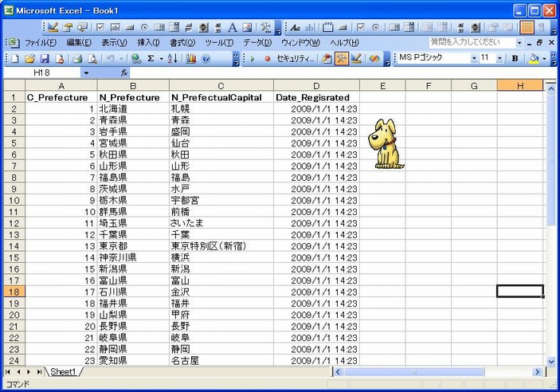Open the 表示(V) menu
560x392 pixels.
click(x=114, y=42)
